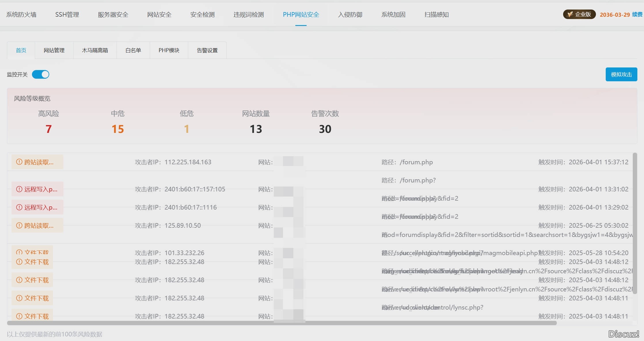The height and width of the screenshot is (341, 644).
Task: Click vertical scrollbar of alert list
Action: point(634,223)
